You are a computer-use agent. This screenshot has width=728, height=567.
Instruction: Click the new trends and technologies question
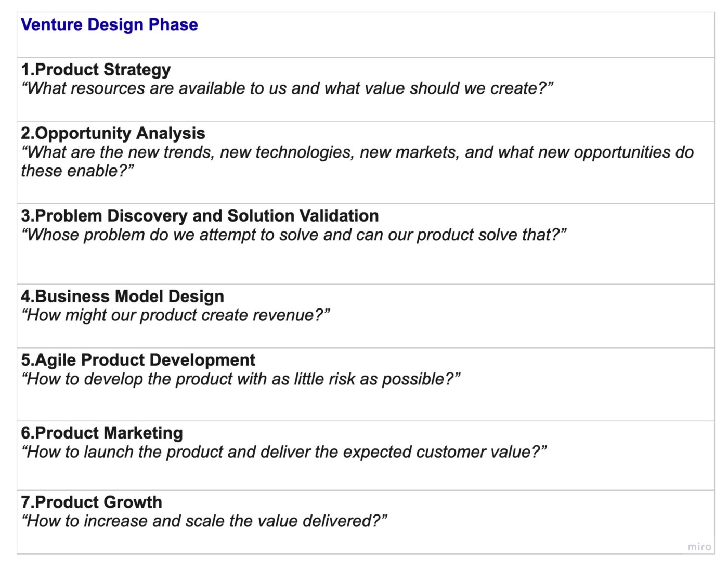click(x=357, y=161)
